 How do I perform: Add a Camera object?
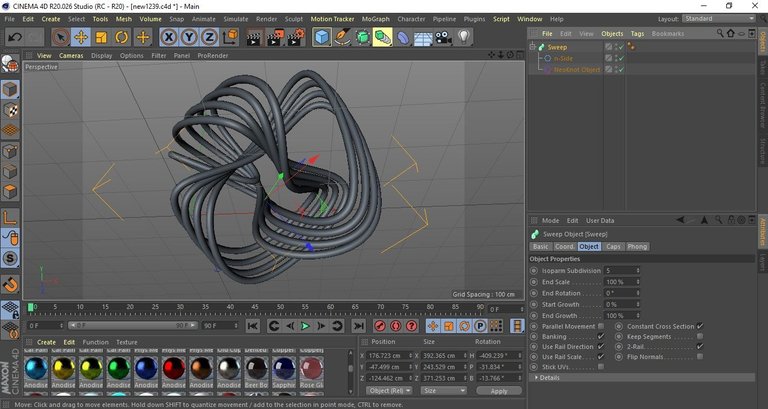tap(443, 37)
